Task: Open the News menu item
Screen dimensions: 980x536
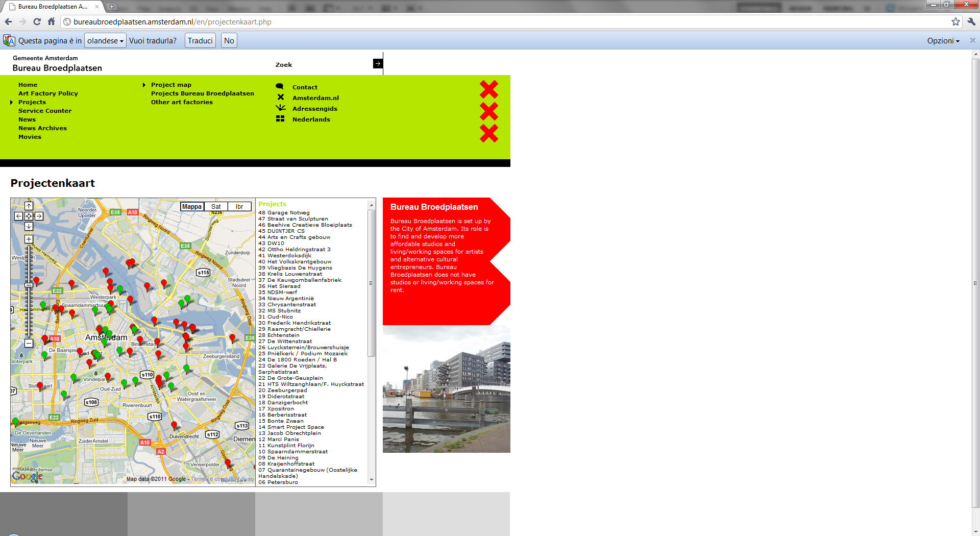Action: [27, 119]
